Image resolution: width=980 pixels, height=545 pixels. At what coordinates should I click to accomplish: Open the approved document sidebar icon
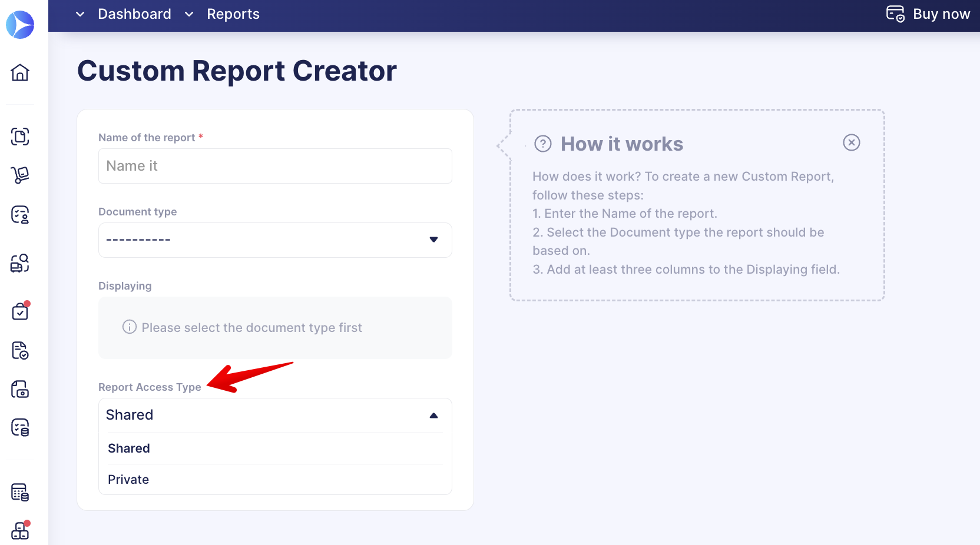[x=20, y=350]
